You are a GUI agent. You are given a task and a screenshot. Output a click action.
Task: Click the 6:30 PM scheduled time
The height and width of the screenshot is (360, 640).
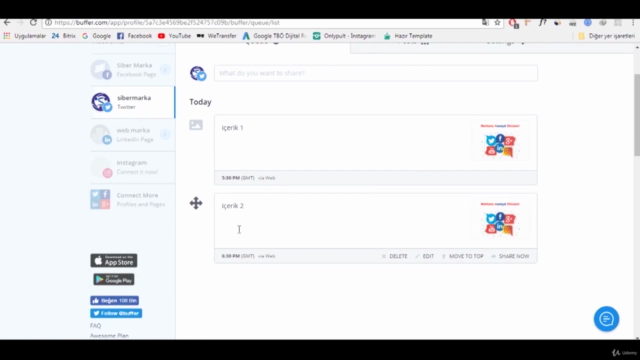coord(231,256)
